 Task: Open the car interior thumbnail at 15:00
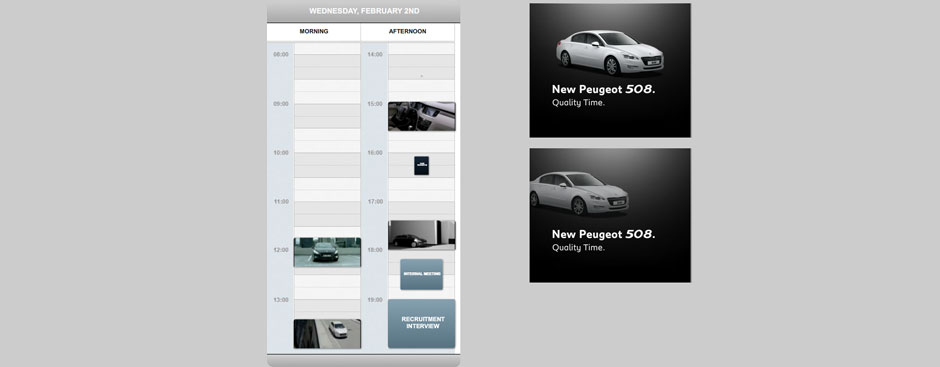421,116
